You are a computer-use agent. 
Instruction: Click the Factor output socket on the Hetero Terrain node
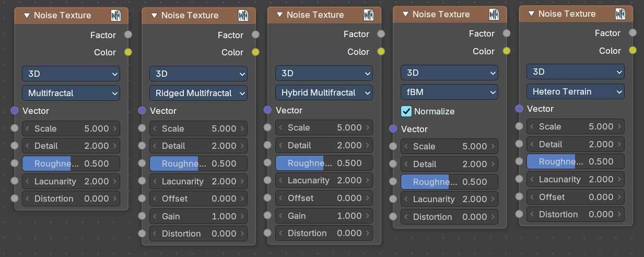click(633, 33)
